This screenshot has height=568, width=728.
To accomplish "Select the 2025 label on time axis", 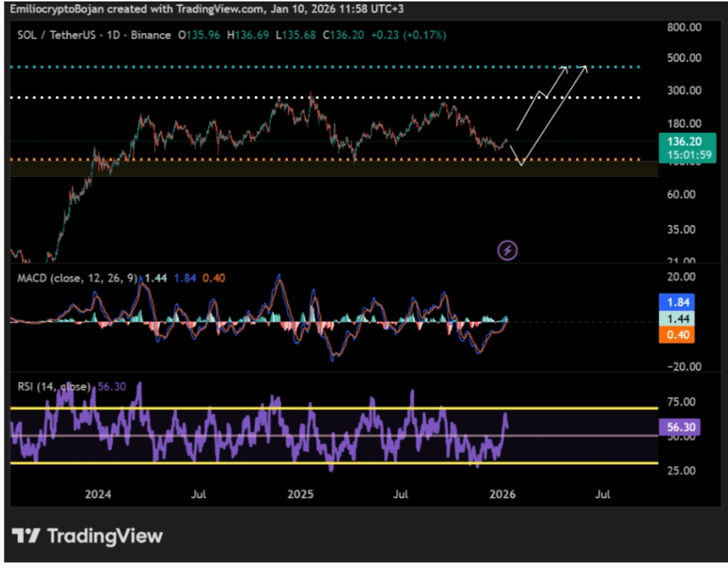I will 300,495.
